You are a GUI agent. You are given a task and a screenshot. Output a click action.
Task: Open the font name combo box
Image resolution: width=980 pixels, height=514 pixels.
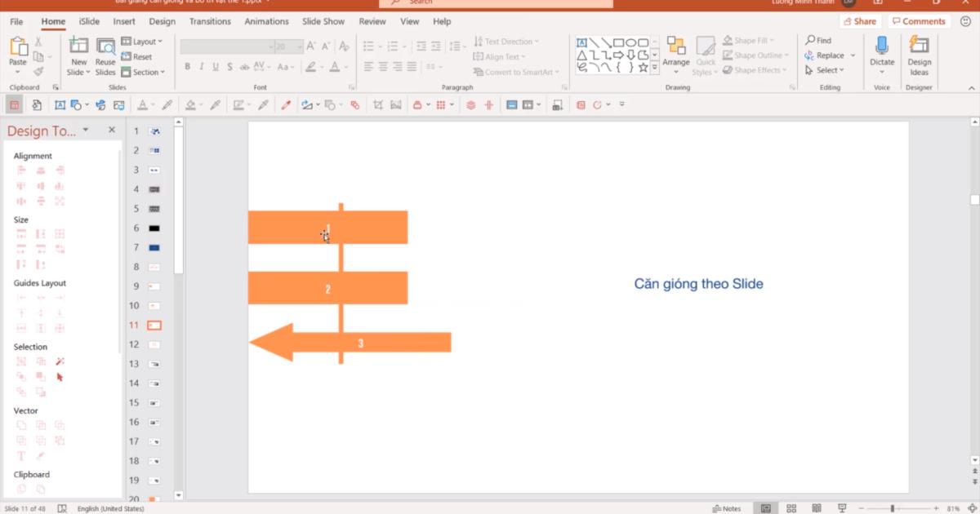[226, 47]
